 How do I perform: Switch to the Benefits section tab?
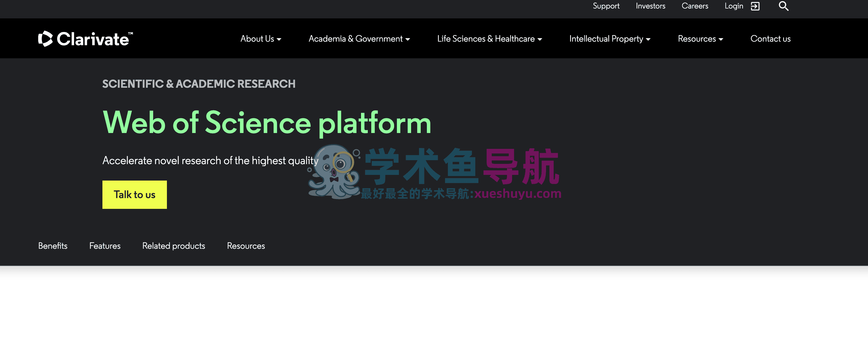[53, 246]
